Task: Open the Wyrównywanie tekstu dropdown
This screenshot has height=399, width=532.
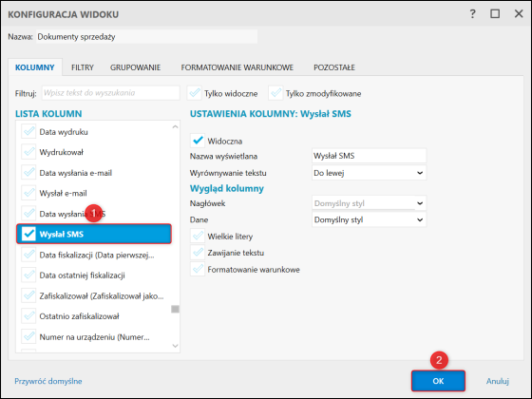Action: 369,173
